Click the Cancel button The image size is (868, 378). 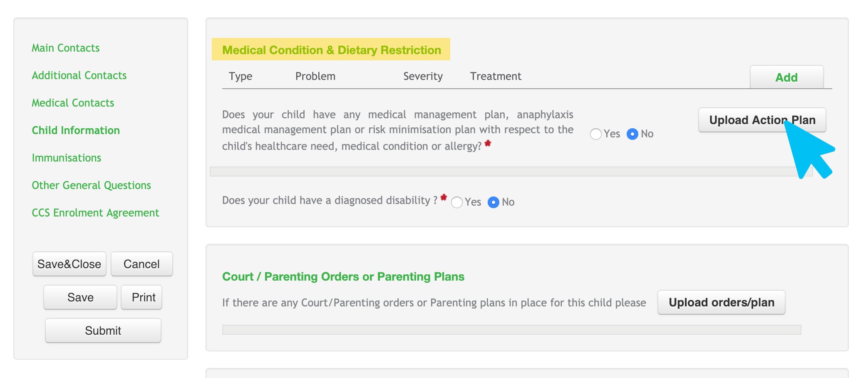[x=141, y=264]
